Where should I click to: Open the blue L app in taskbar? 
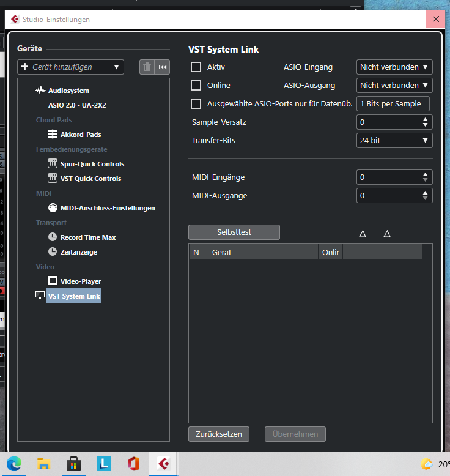tap(104, 464)
